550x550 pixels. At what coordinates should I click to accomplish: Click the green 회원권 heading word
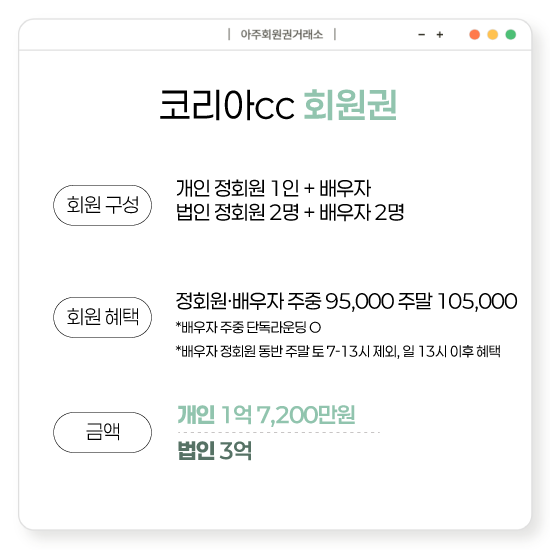(x=350, y=105)
